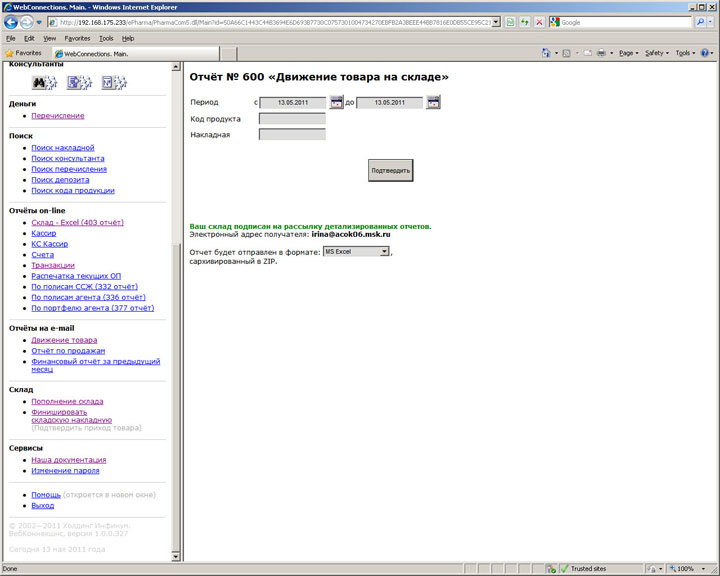Image resolution: width=720 pixels, height=576 pixels.
Task: Open the Помощь help link
Action: [46, 495]
